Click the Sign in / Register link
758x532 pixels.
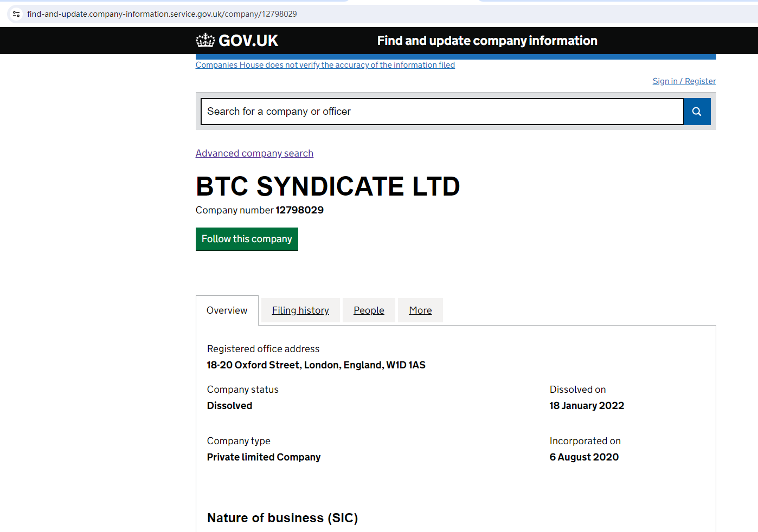[684, 81]
